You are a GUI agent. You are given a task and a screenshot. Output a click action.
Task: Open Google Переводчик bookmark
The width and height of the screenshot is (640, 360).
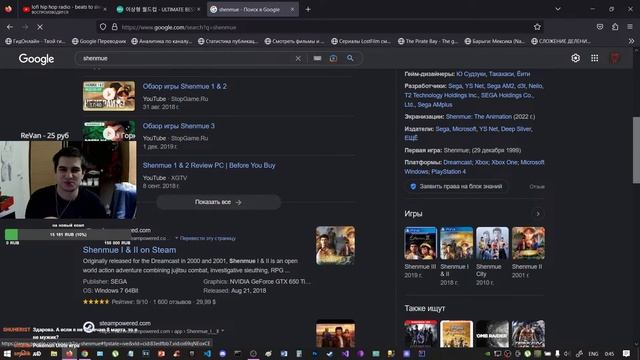coord(99,41)
